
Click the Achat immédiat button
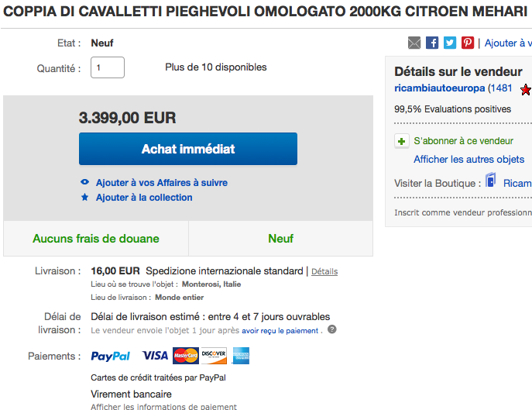click(x=188, y=149)
